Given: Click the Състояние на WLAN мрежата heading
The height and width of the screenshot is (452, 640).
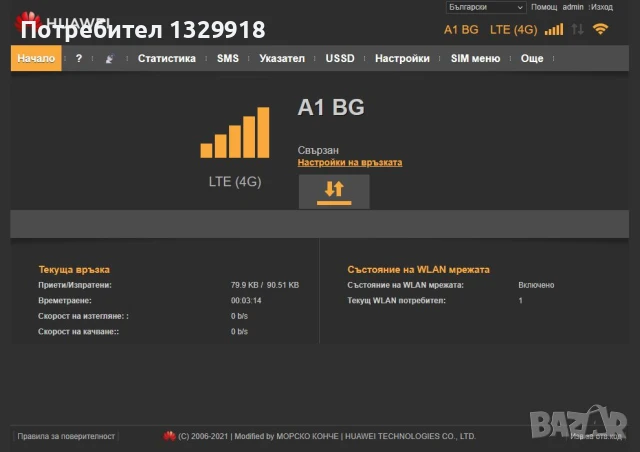Looking at the screenshot, I should pyautogui.click(x=418, y=269).
